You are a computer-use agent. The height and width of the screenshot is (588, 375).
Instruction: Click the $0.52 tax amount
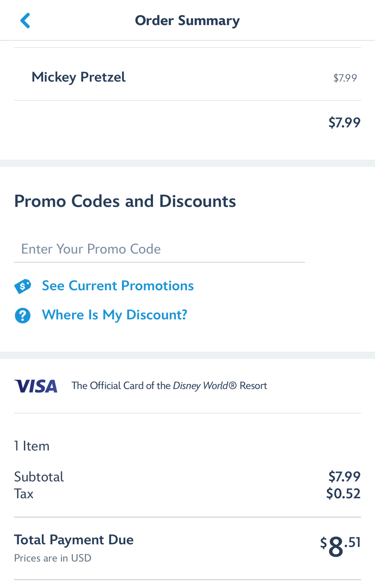pyautogui.click(x=343, y=494)
